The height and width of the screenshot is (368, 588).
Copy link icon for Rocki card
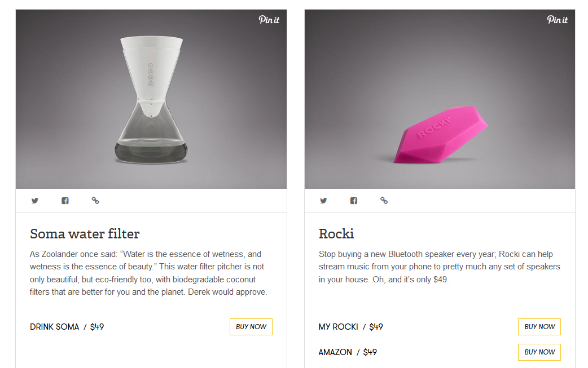point(384,201)
